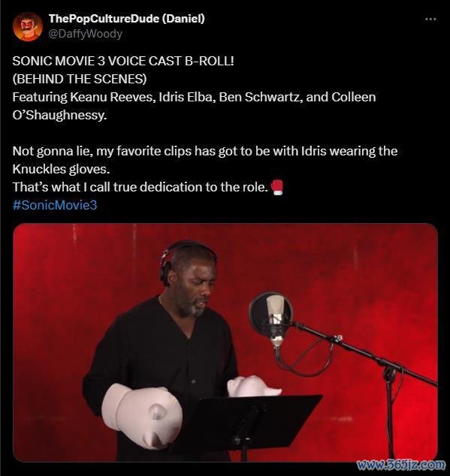The image size is (450, 476).
Task: Play the Sonic Movie 3 video
Action: point(225,342)
